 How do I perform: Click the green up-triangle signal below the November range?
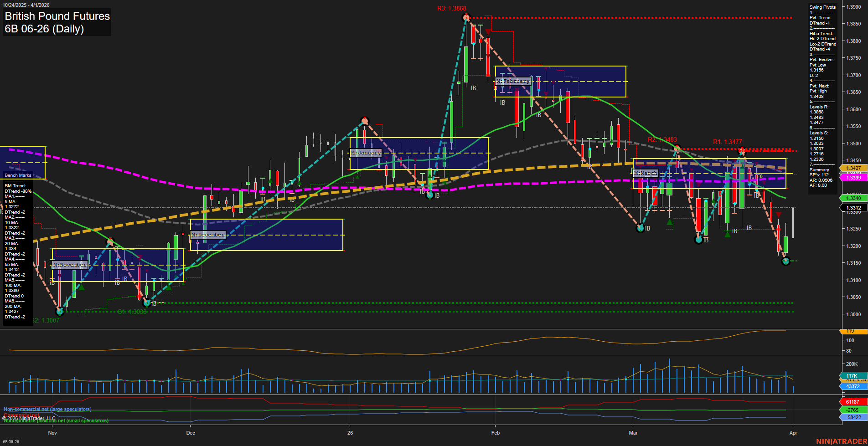pos(82,288)
